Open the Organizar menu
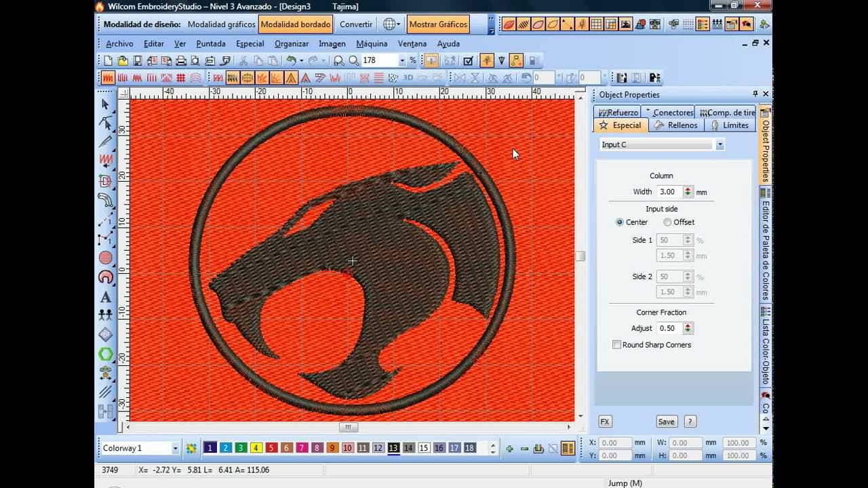 [292, 43]
